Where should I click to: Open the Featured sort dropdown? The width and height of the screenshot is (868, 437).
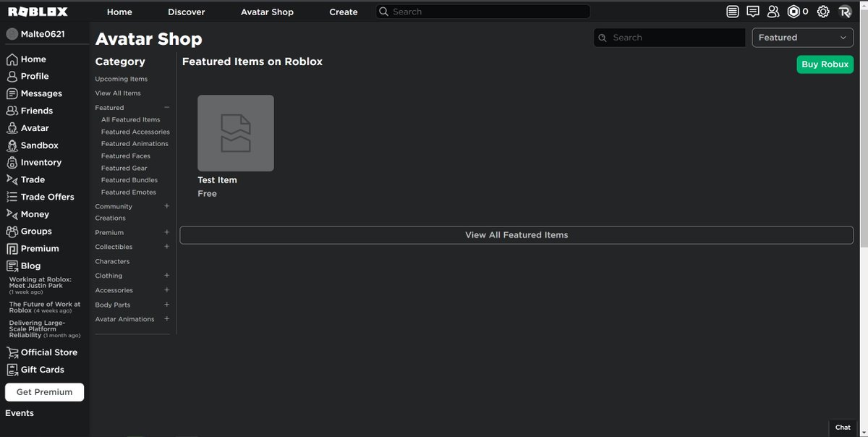803,38
